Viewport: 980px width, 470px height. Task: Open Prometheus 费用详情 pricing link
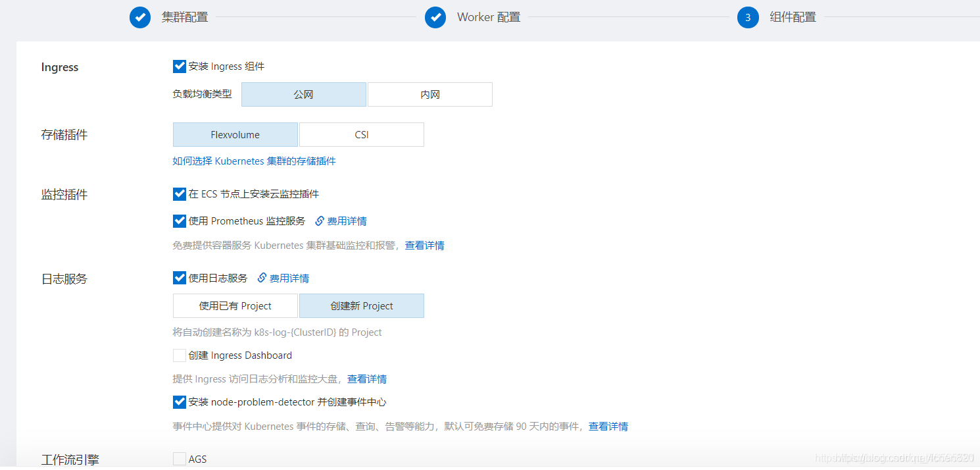tap(347, 221)
